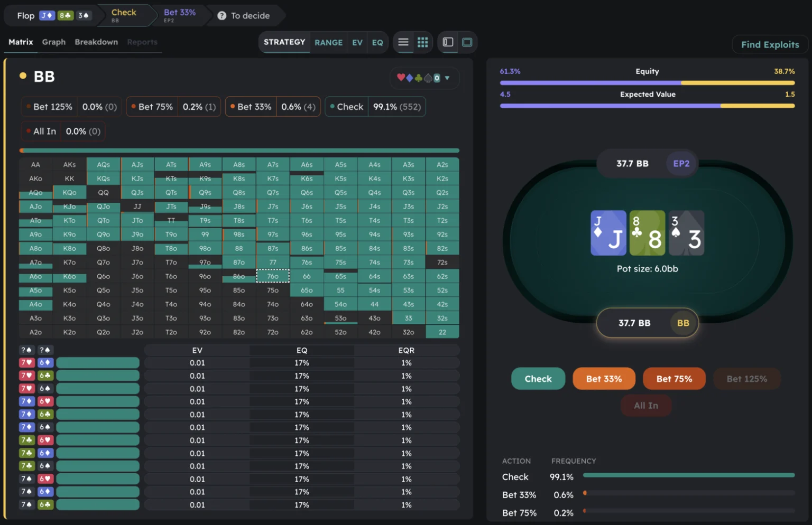Viewport: 812px width, 525px height.
Task: Open the suit filter dropdown
Action: (x=425, y=78)
